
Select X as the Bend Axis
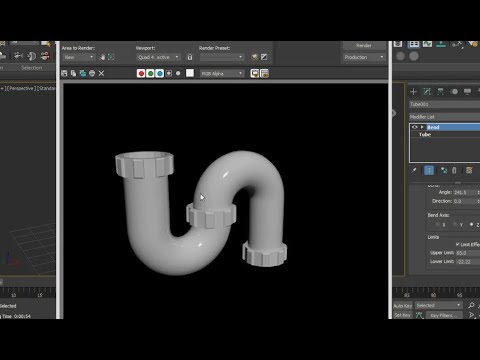click(x=437, y=225)
